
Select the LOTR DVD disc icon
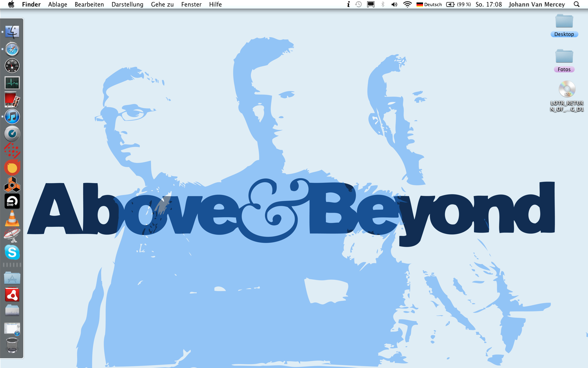[567, 90]
